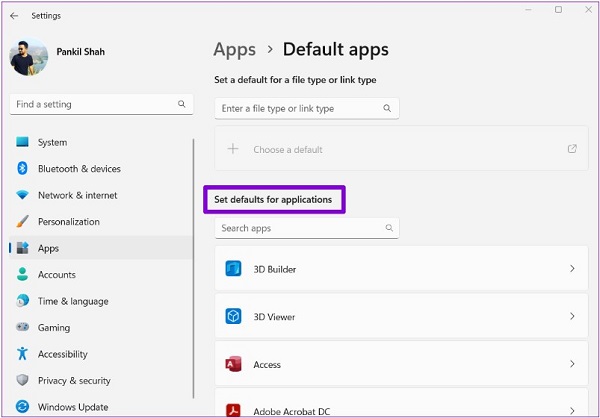Click search icon in file type field
Viewport: 600px width, 418px height.
[x=387, y=108]
